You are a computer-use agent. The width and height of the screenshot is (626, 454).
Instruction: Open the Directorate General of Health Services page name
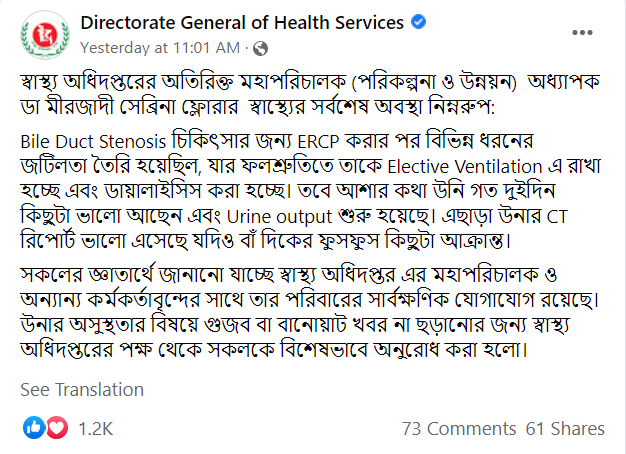click(242, 22)
